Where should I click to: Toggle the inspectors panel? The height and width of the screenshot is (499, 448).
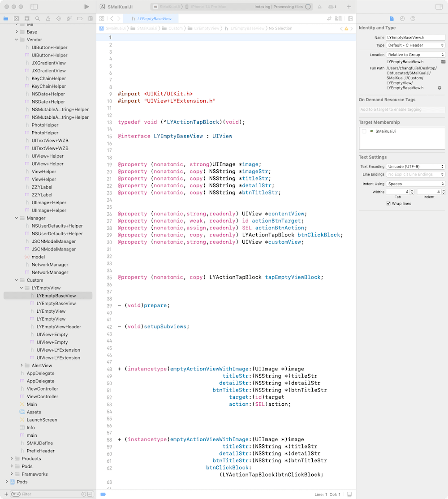[439, 7]
